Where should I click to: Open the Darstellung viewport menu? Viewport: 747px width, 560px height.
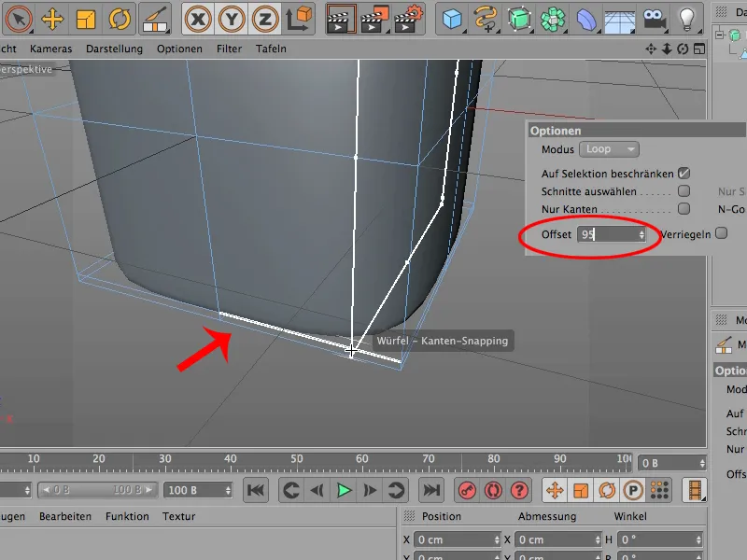tap(114, 49)
